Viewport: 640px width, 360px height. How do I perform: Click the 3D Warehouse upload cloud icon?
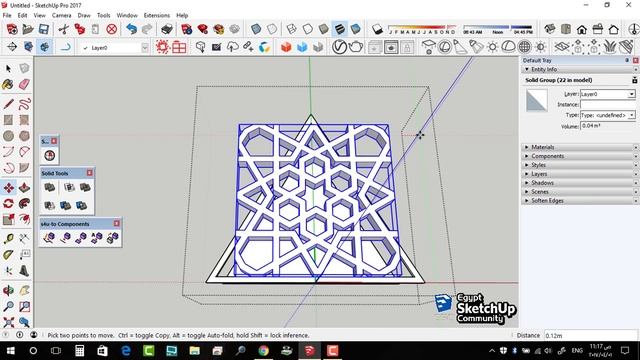pos(232,47)
